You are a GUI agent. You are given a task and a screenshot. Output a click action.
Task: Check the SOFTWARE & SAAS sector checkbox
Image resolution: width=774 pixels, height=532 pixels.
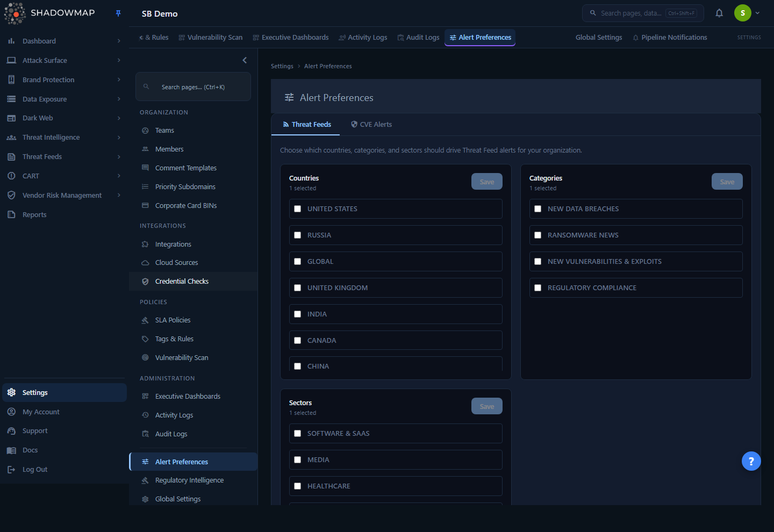tap(297, 434)
